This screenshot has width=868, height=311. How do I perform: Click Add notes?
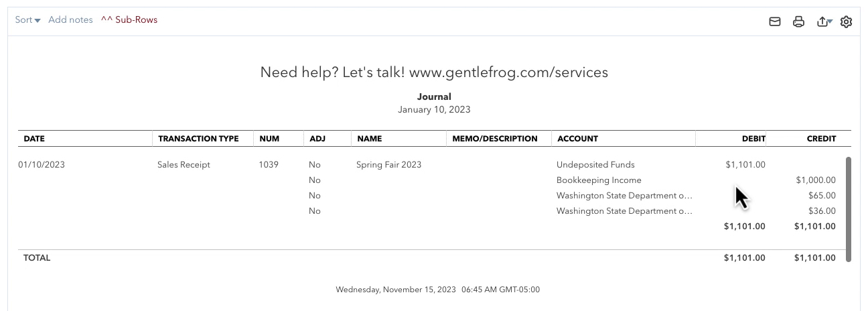70,20
